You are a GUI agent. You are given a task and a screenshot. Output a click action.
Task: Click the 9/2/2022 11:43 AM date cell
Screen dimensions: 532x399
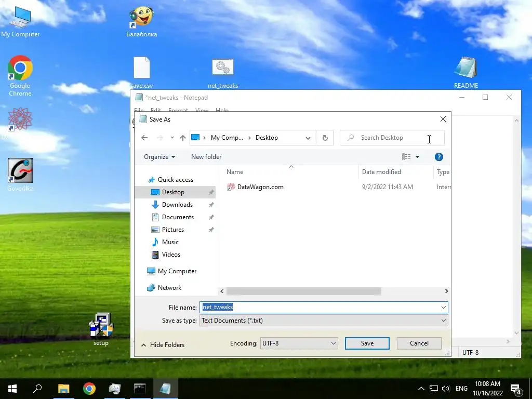pyautogui.click(x=387, y=187)
